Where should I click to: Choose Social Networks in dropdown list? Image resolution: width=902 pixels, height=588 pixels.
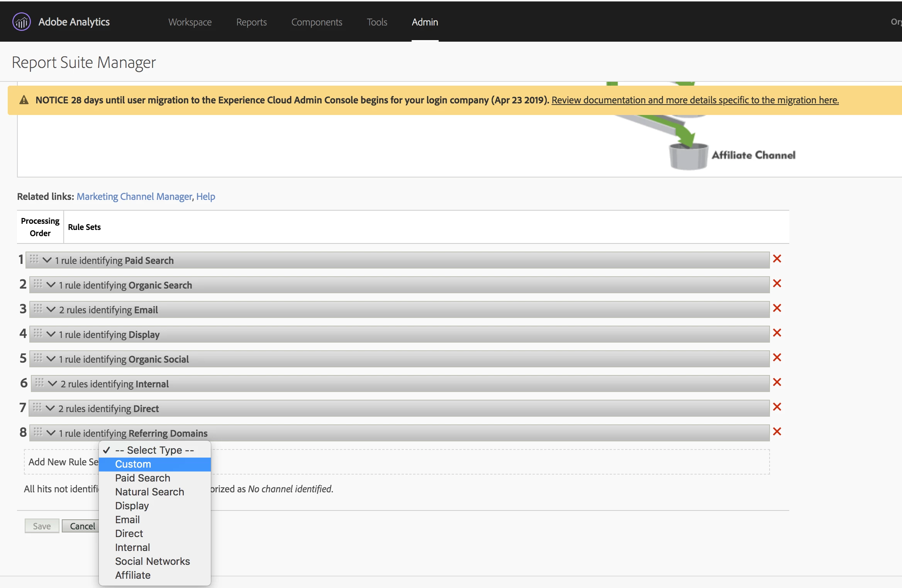click(153, 561)
